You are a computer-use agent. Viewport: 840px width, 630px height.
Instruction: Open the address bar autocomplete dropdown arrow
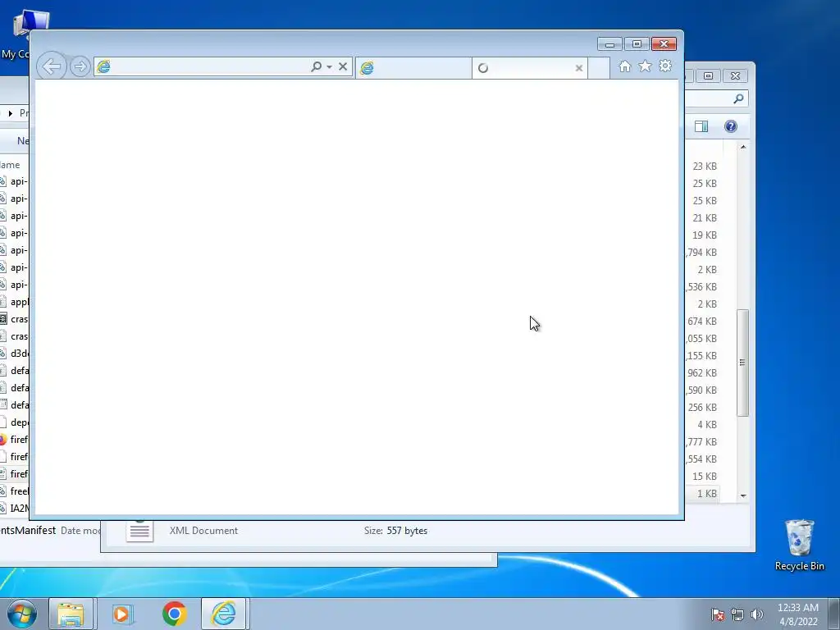click(x=330, y=67)
